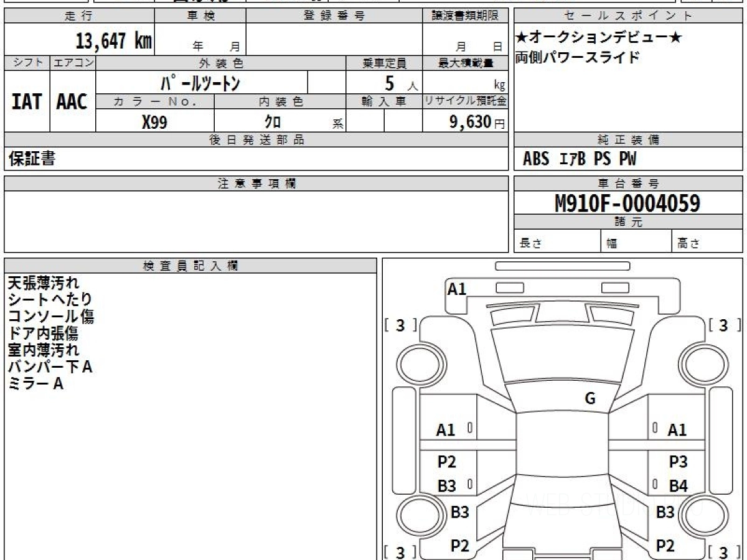Select the chassis number M910F-0004059
This screenshot has width=747, height=560.
(627, 203)
